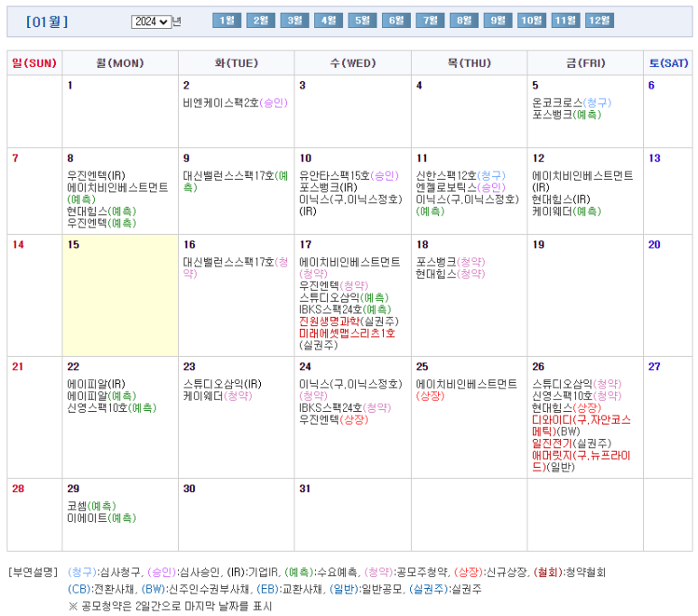
Task: Open 신영스팩10호(예측) entry on the 22nd
Action: [x=112, y=407]
